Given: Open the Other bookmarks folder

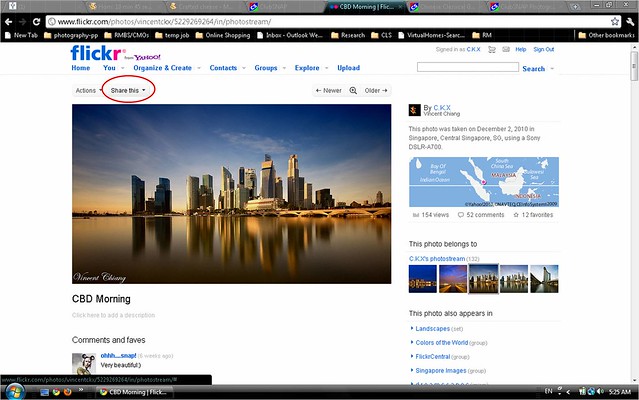Looking at the screenshot, I should pyautogui.click(x=606, y=35).
